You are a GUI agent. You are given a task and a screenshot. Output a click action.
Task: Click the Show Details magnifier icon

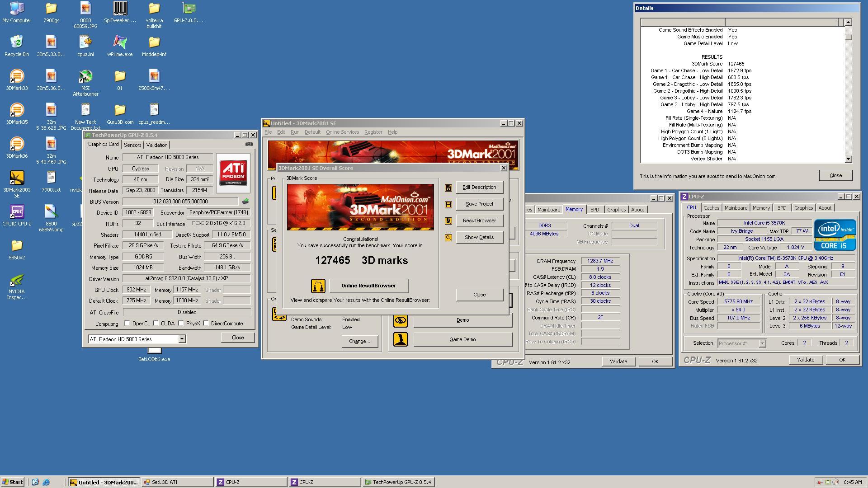coord(448,238)
